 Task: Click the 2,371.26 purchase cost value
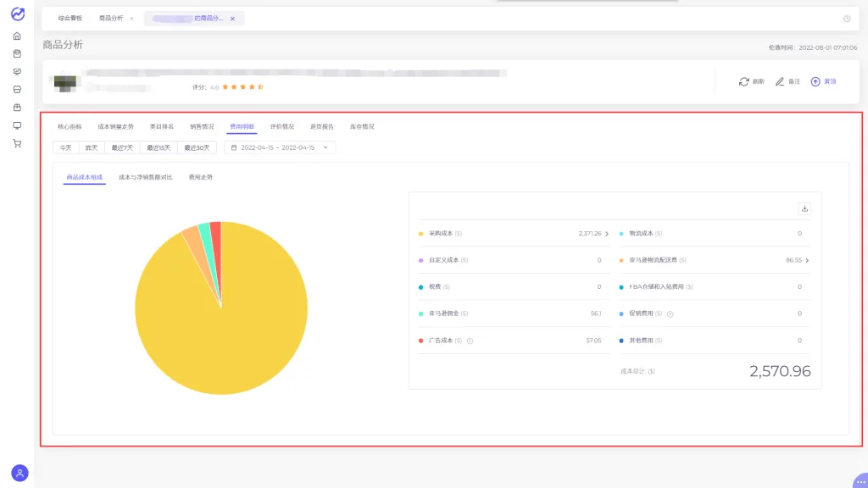[590, 234]
